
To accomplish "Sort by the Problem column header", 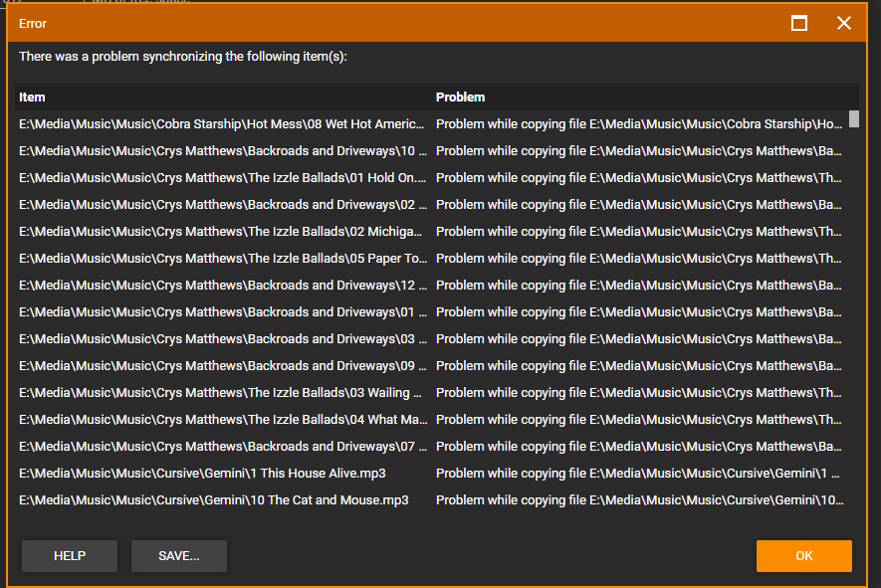I will pyautogui.click(x=460, y=98).
